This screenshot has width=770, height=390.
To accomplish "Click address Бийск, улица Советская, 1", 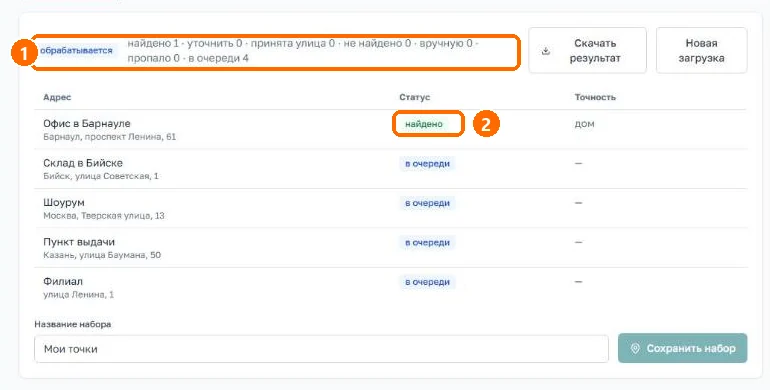I will 101,176.
